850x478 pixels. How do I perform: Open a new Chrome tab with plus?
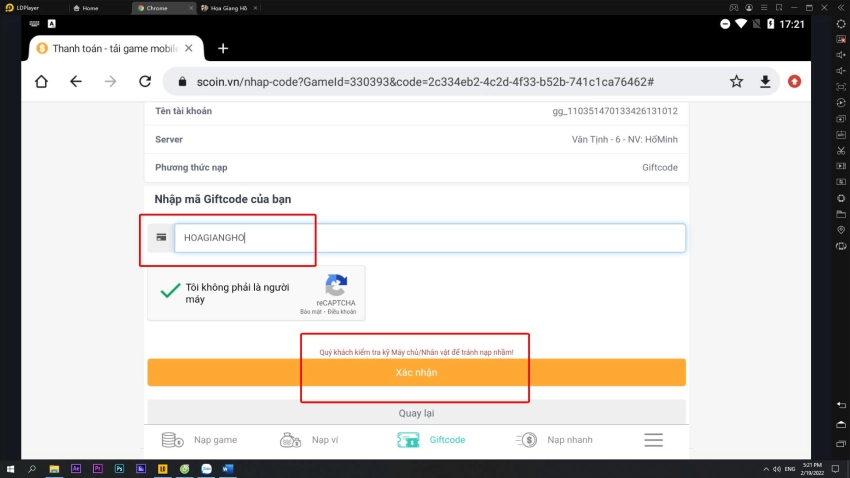pos(223,48)
